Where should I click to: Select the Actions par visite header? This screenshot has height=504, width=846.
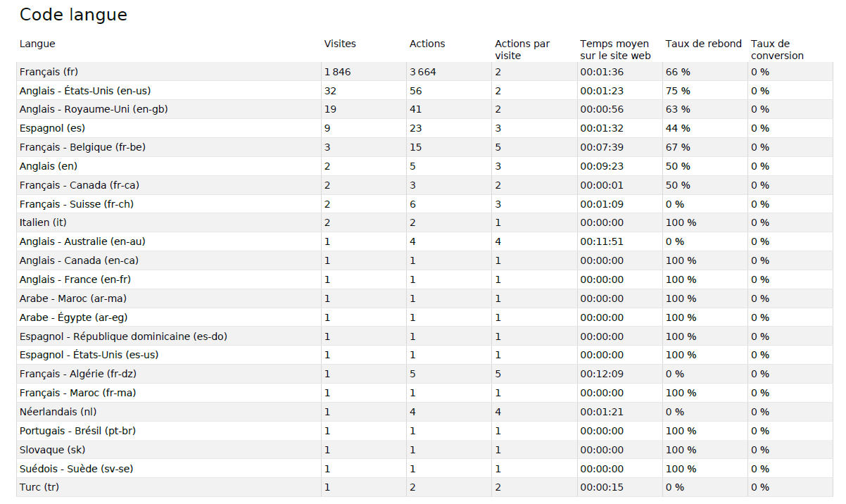[522, 49]
